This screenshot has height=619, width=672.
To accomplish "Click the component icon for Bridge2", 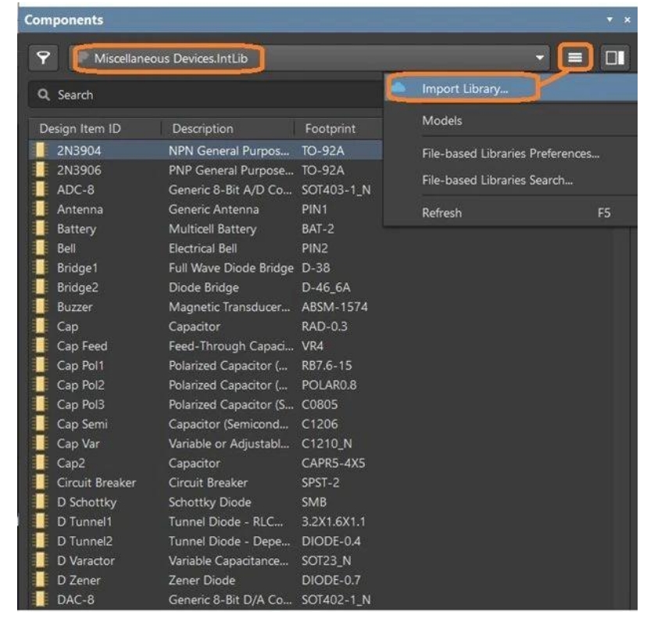I will [x=39, y=287].
